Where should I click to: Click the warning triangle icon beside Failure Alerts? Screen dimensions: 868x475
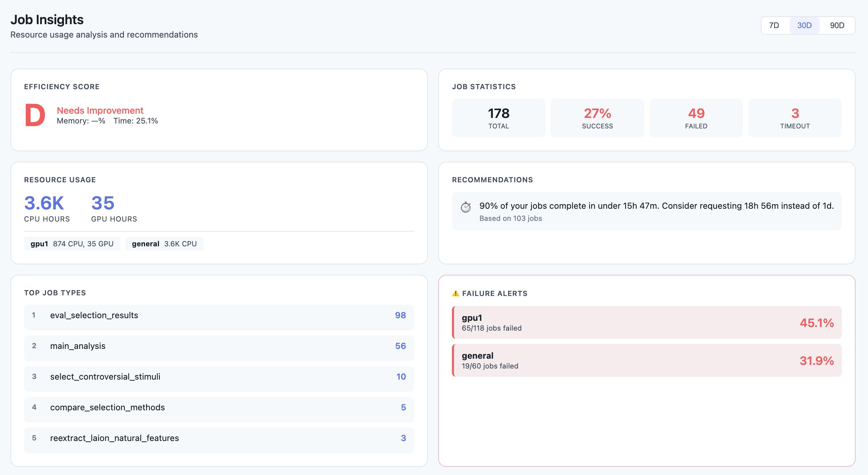tap(456, 293)
